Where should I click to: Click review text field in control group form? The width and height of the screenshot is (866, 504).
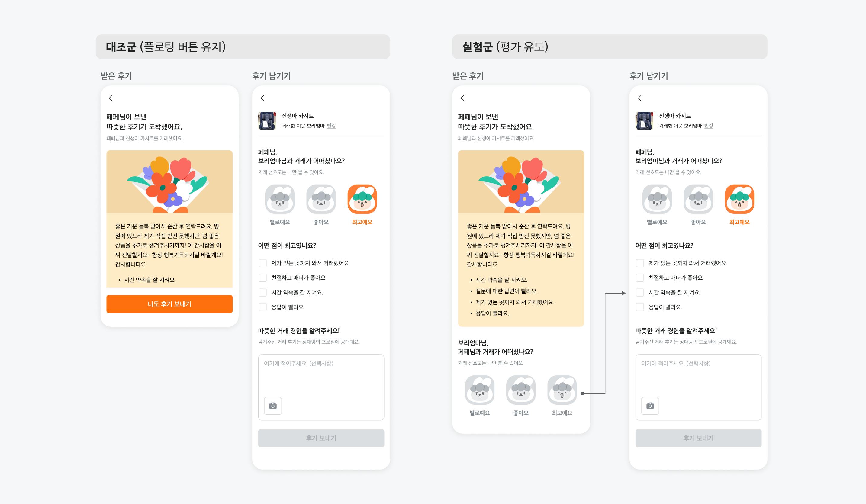click(321, 387)
